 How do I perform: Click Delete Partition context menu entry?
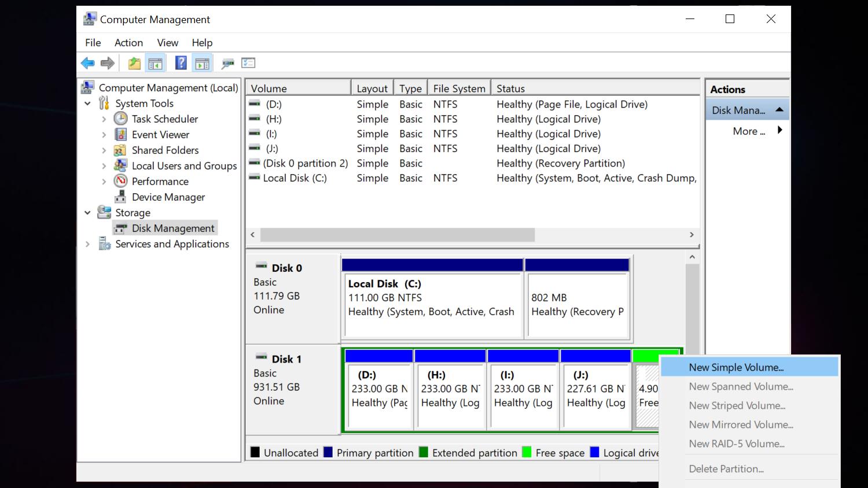[x=749, y=469]
